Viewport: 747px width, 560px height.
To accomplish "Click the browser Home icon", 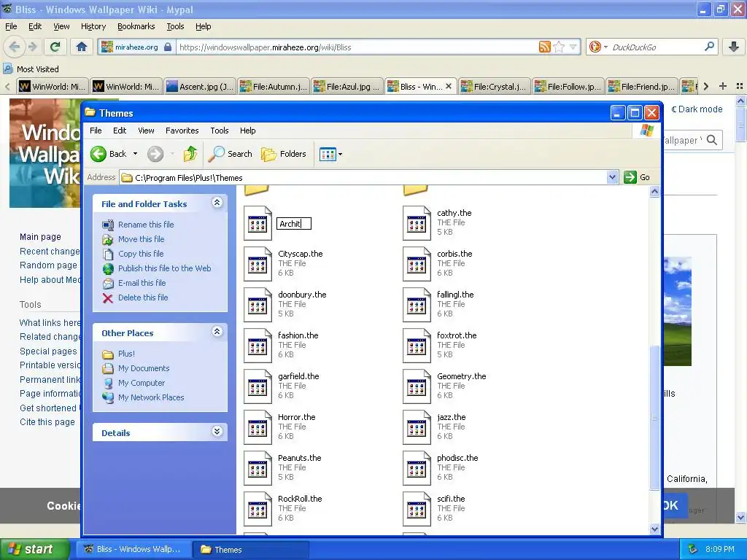I will point(82,47).
